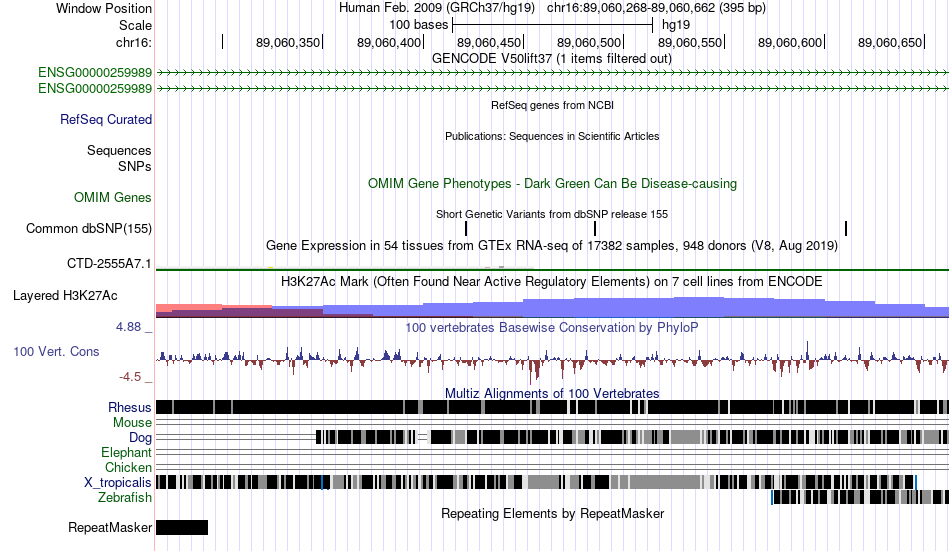This screenshot has height=551, width=950.
Task: Click the Dog species label
Action: (x=140, y=438)
